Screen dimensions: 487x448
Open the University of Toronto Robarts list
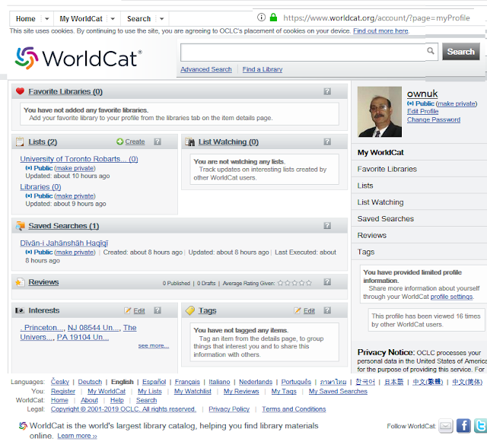click(x=79, y=159)
